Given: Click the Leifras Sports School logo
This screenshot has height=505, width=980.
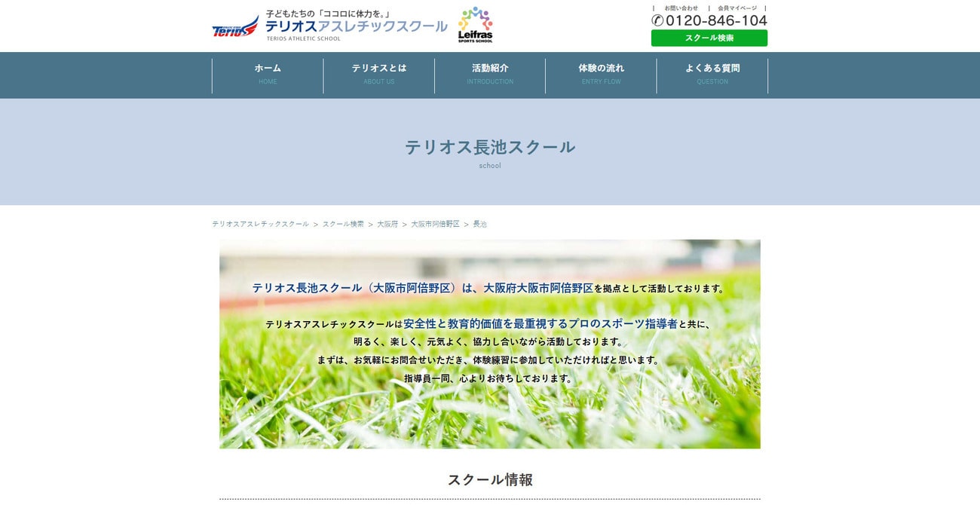Looking at the screenshot, I should 475,24.
